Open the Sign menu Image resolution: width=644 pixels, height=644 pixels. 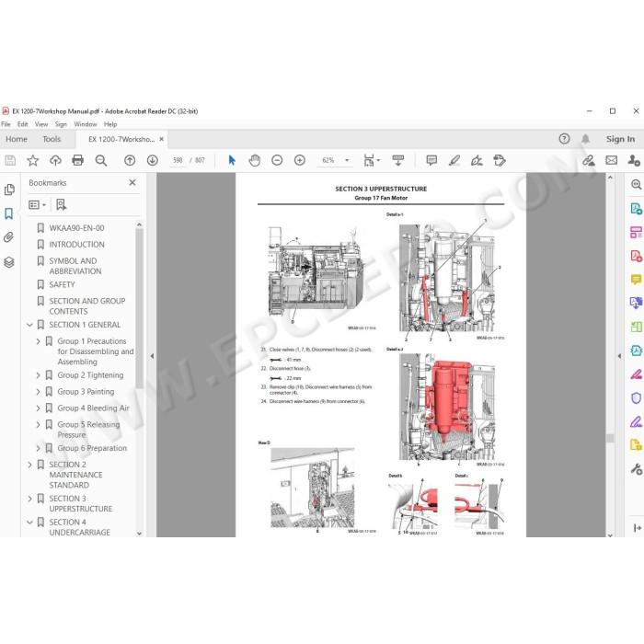61,124
